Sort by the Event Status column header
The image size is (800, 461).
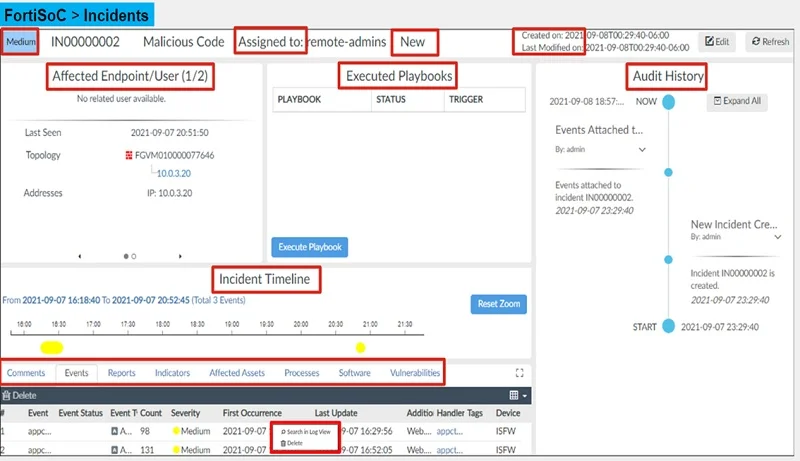click(x=81, y=413)
